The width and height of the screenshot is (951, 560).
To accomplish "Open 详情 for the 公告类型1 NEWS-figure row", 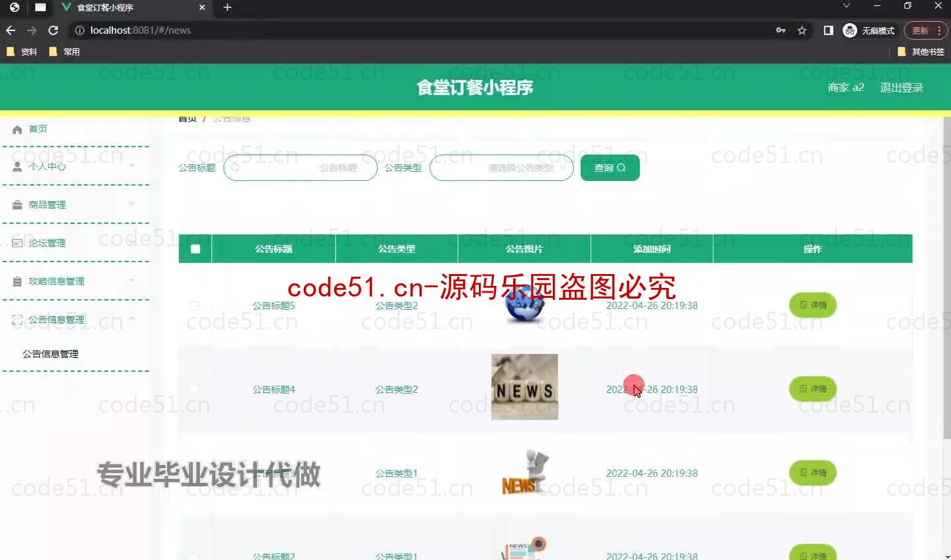I will (812, 473).
